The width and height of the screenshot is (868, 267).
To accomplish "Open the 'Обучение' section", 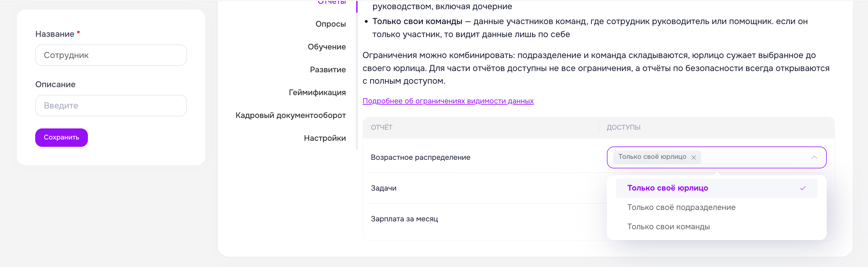I will click(x=326, y=47).
